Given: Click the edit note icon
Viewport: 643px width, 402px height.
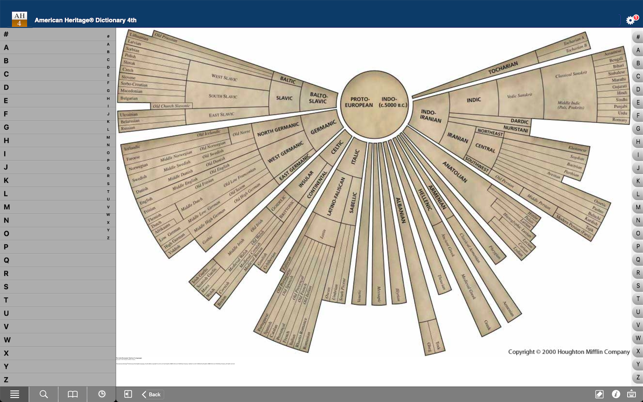Looking at the screenshot, I should tap(599, 394).
